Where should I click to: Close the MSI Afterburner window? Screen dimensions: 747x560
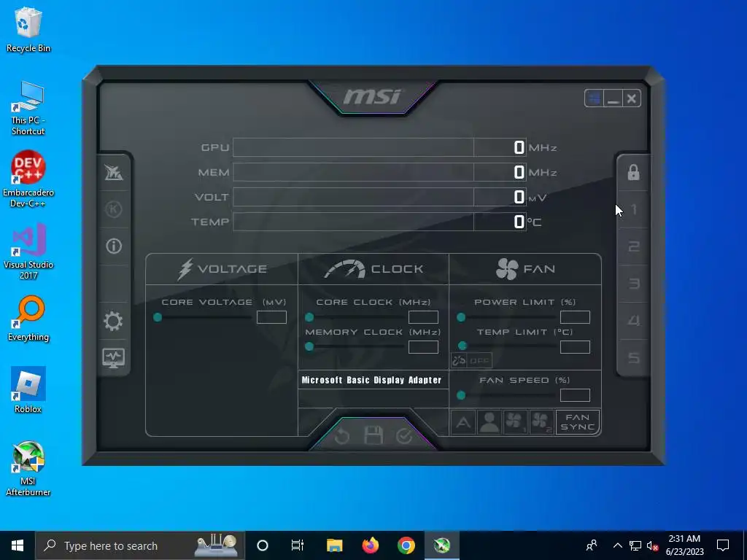632,98
